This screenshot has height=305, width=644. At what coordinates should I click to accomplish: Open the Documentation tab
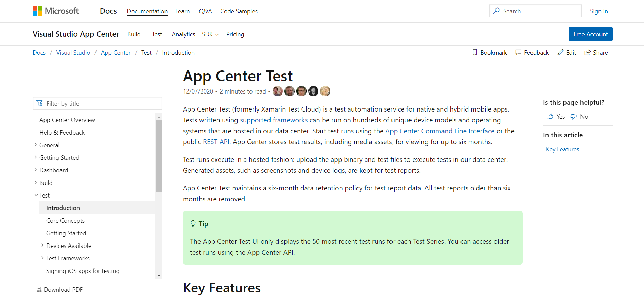[147, 11]
